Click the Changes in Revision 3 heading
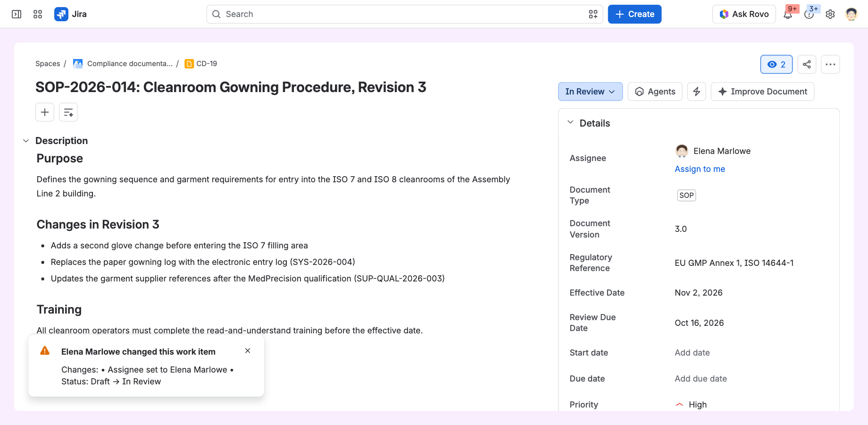Image resolution: width=868 pixels, height=425 pixels. pyautogui.click(x=98, y=224)
